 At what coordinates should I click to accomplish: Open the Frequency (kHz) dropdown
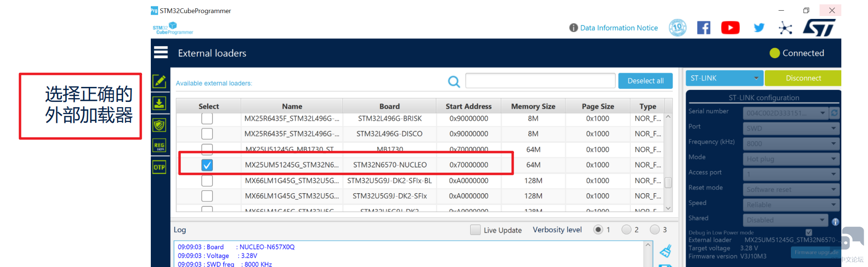click(x=790, y=144)
